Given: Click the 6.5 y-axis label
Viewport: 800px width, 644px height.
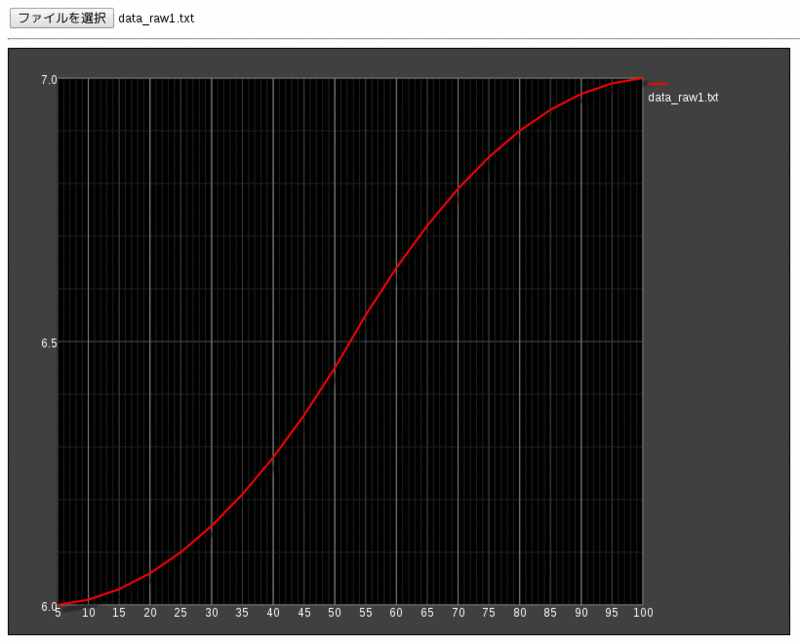Looking at the screenshot, I should (x=49, y=343).
